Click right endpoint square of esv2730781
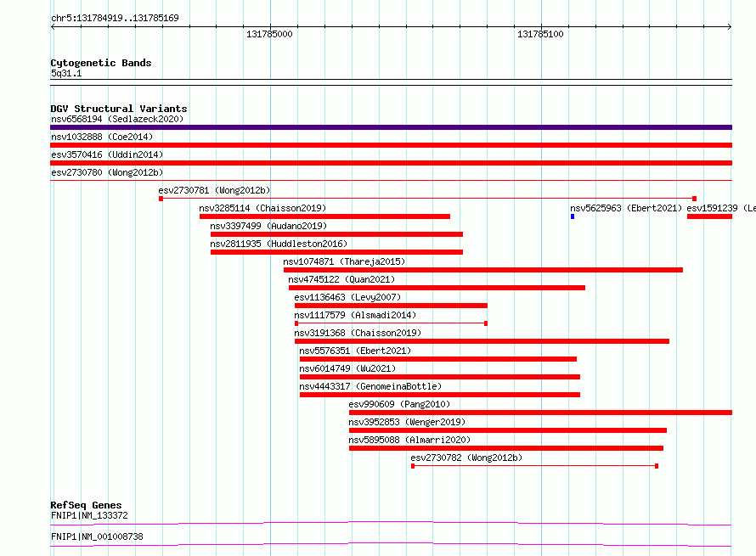 pos(694,199)
